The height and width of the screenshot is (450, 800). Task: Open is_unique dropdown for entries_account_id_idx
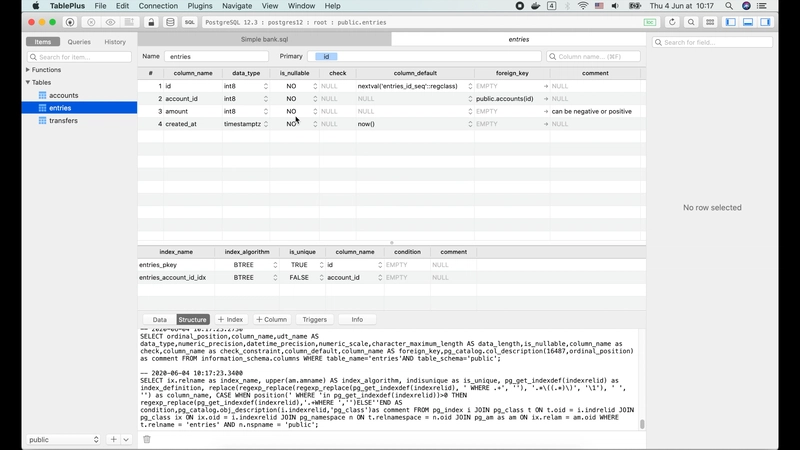(321, 278)
